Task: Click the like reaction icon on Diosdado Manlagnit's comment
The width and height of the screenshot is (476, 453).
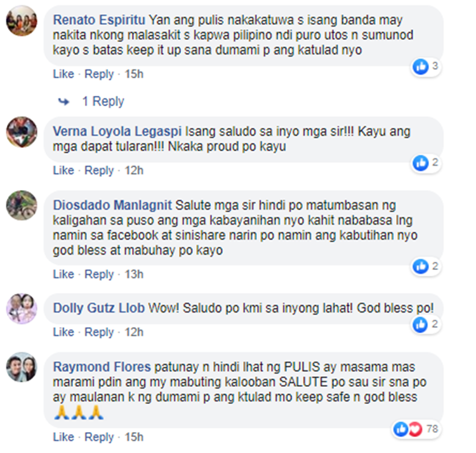Action: click(x=421, y=266)
